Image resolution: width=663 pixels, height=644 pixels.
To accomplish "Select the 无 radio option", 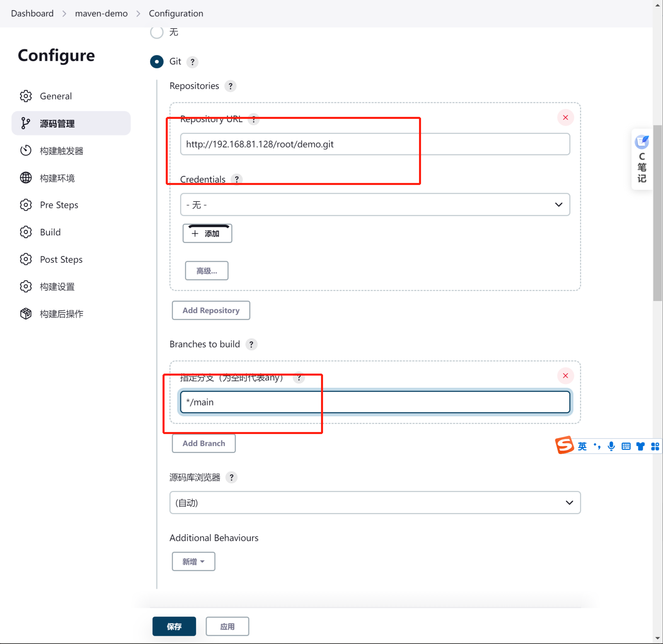I will coord(157,32).
